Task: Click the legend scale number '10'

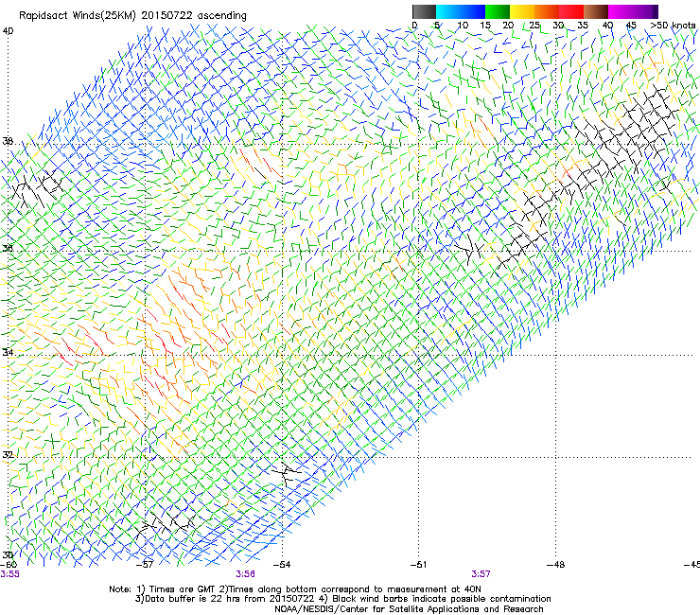Action: click(x=463, y=26)
